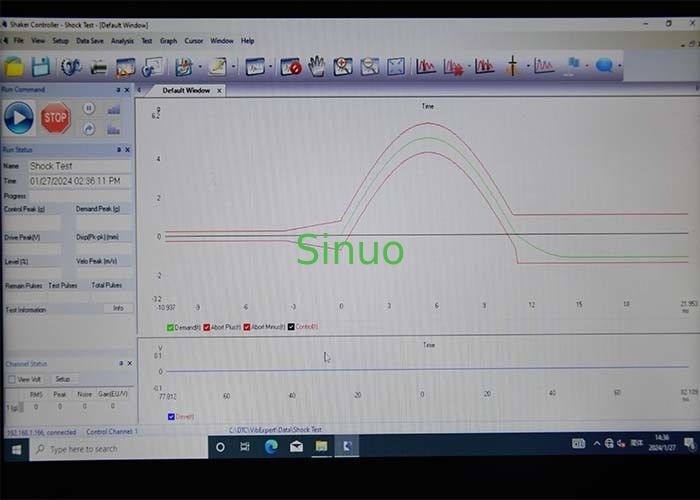This screenshot has height=500, width=700.
Task: Click the Info button in Test Information
Action: [x=117, y=309]
